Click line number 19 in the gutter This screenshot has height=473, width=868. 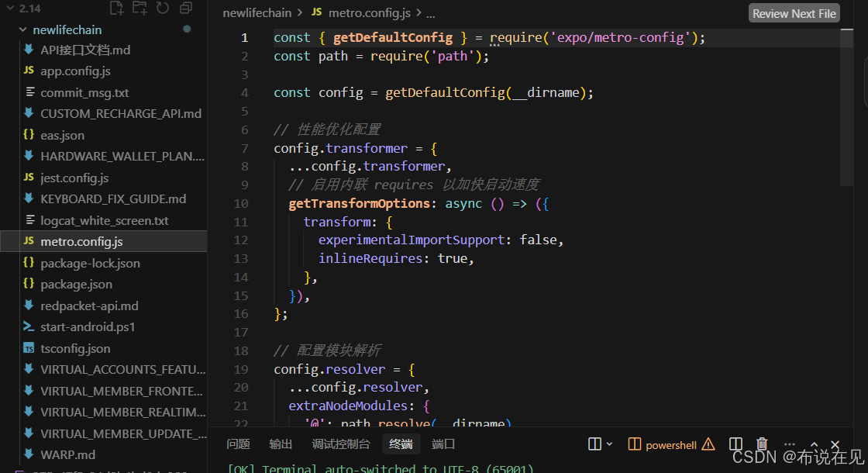click(x=241, y=369)
